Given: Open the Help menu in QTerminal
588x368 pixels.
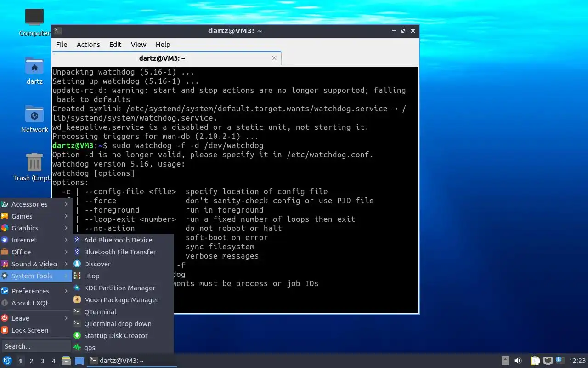Looking at the screenshot, I should (163, 45).
